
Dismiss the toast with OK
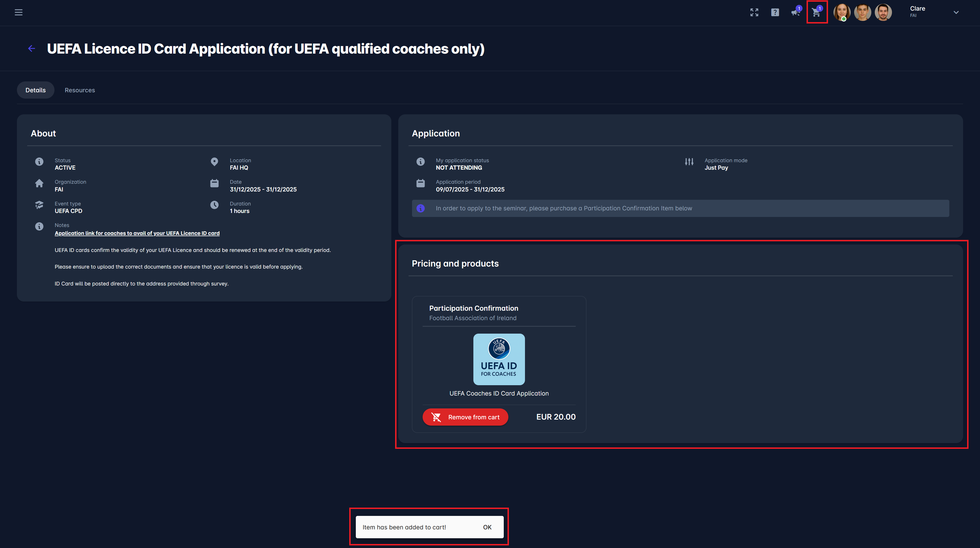click(487, 527)
